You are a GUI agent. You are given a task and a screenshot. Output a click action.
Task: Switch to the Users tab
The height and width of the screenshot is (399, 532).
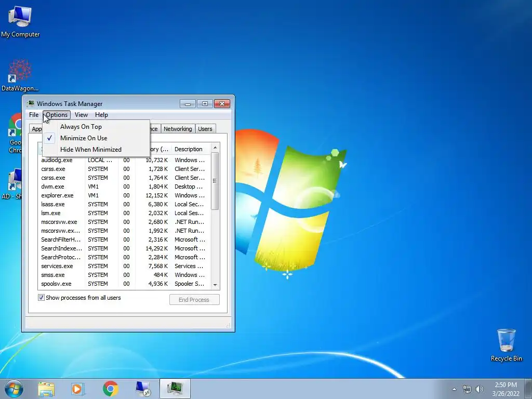coord(205,129)
